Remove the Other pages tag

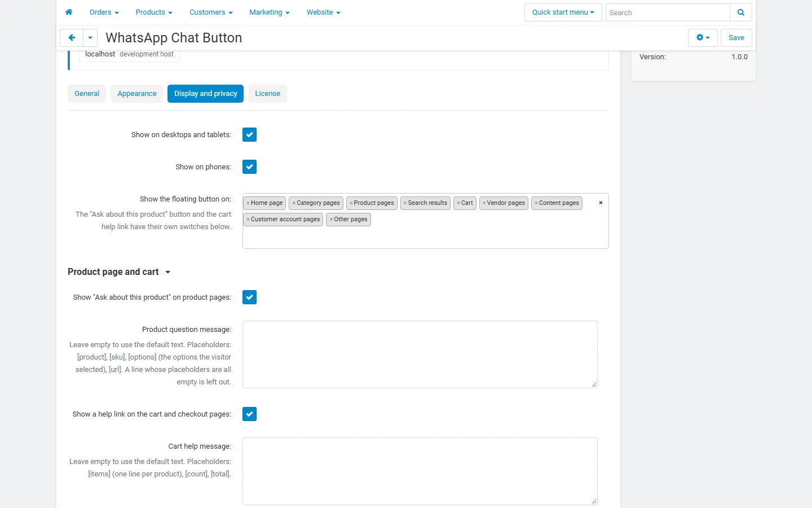331,220
